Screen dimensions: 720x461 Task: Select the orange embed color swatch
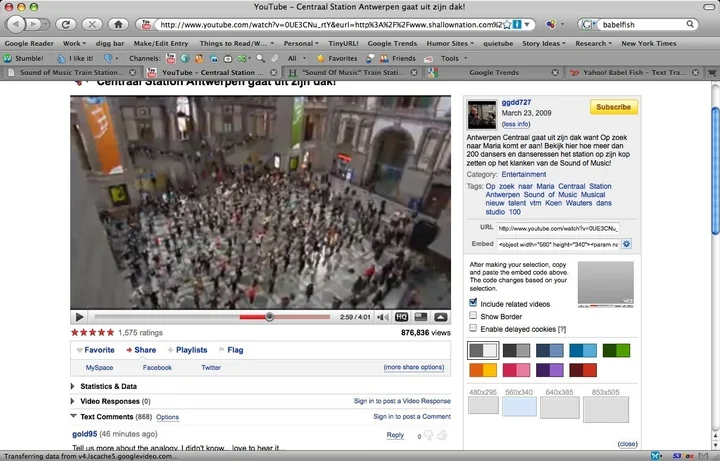[483, 370]
